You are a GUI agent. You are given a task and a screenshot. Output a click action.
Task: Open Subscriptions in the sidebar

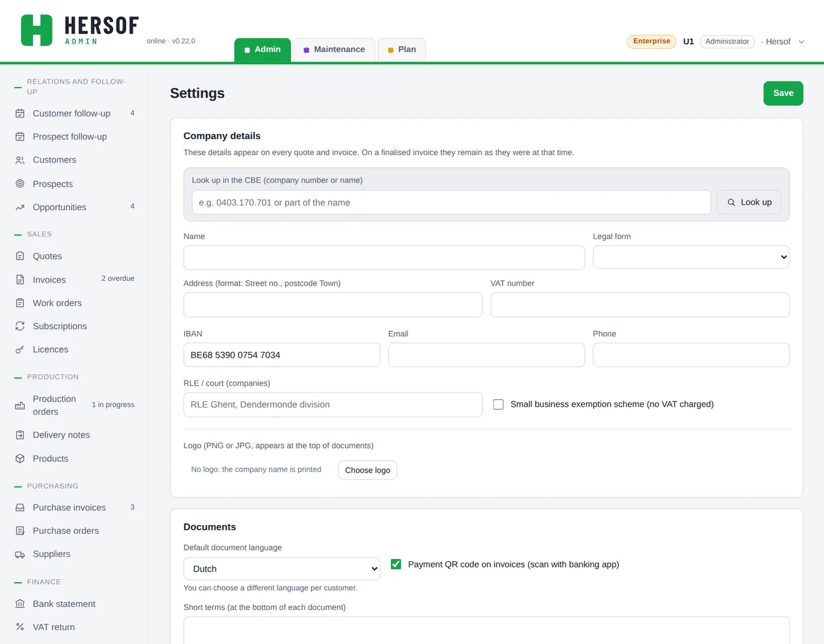[74, 326]
